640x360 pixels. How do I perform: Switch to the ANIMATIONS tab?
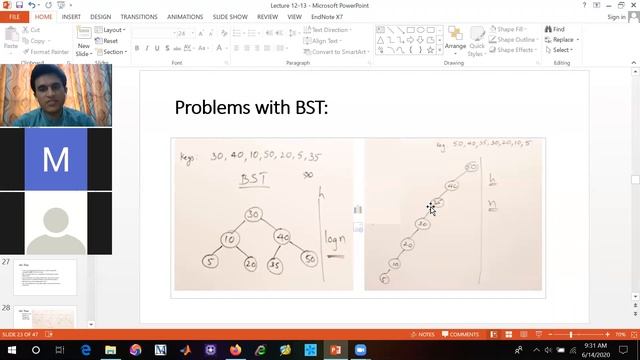185,17
